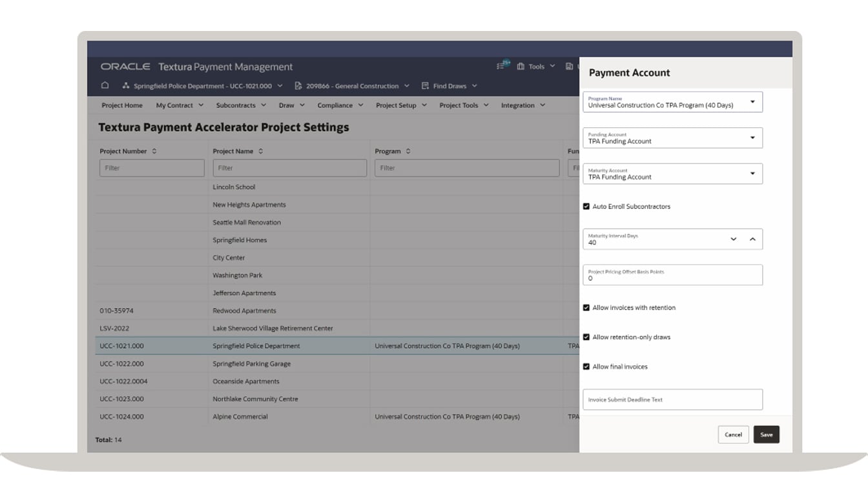Cancel the Payment Account changes
Viewport: 868px width, 493px height.
[x=733, y=434]
